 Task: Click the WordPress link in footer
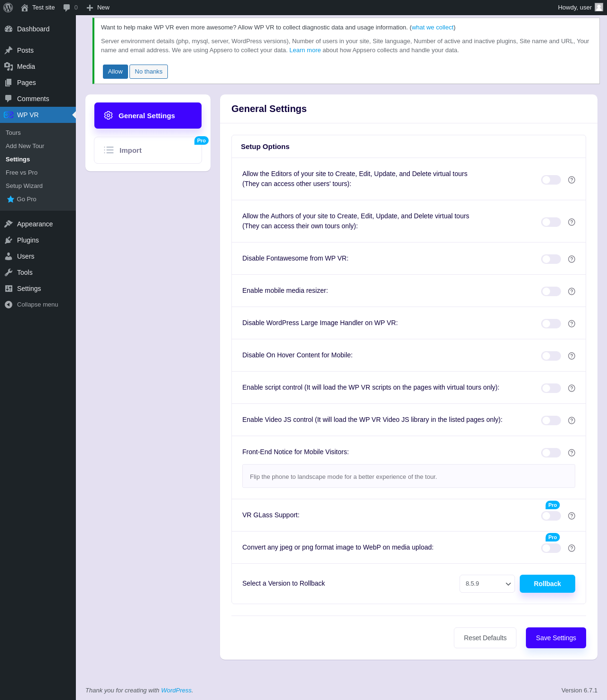(x=176, y=691)
